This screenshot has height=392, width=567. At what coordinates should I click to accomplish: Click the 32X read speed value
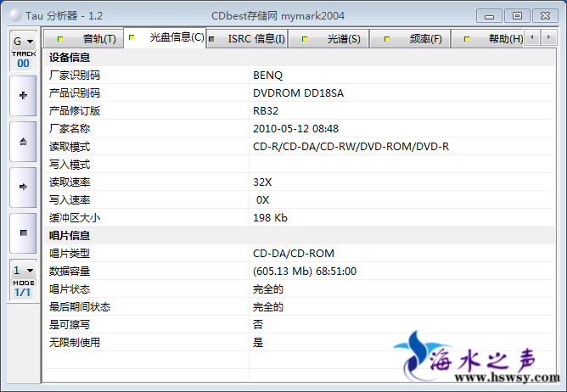pyautogui.click(x=262, y=182)
